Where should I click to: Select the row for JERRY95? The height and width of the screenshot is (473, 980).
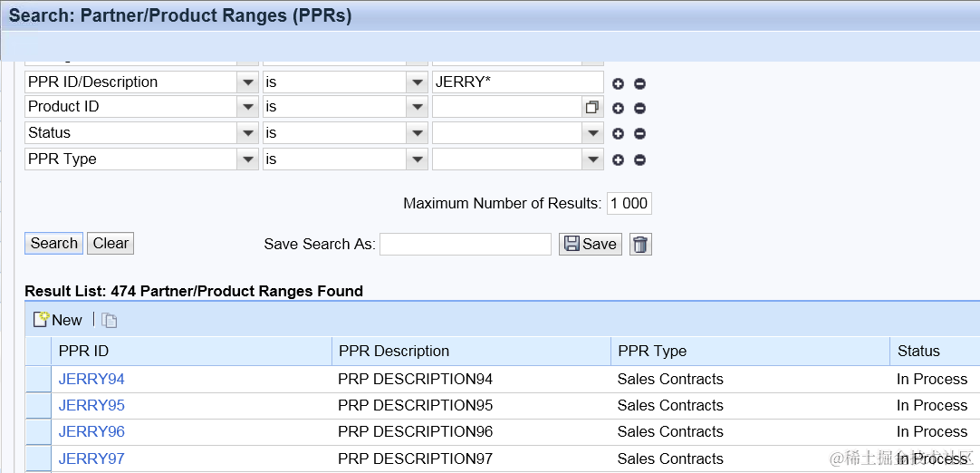[38, 406]
